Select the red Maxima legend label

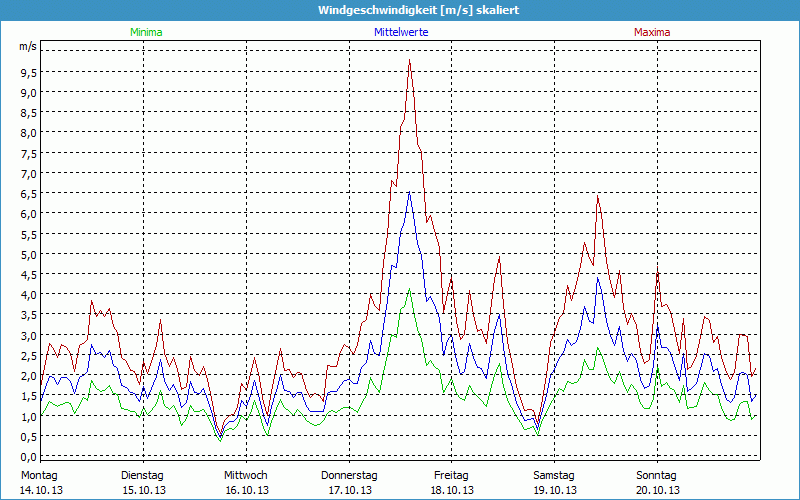point(652,32)
